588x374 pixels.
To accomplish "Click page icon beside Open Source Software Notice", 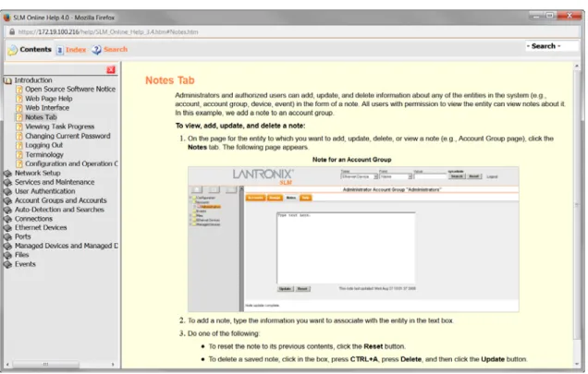I will [x=19, y=90].
